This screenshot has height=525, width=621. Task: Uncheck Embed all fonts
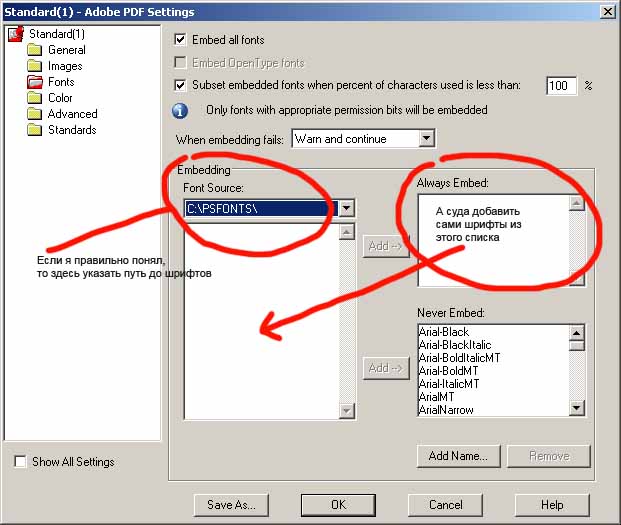pyautogui.click(x=180, y=40)
